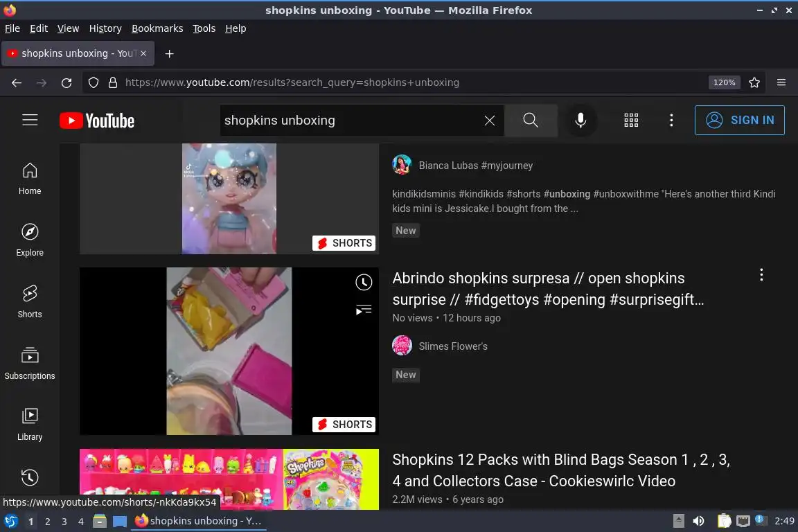Screen dimensions: 798x532
Task: Open the file manager taskbar icon
Action: [100, 521]
